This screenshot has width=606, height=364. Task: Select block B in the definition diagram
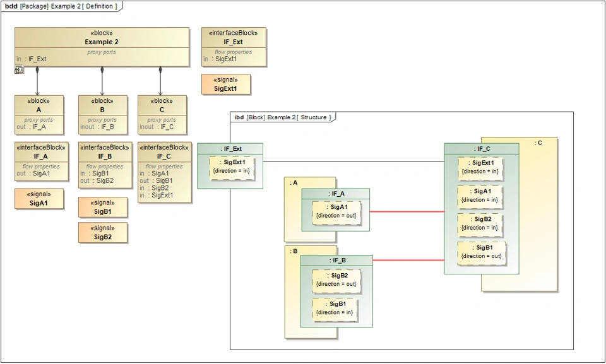(103, 115)
